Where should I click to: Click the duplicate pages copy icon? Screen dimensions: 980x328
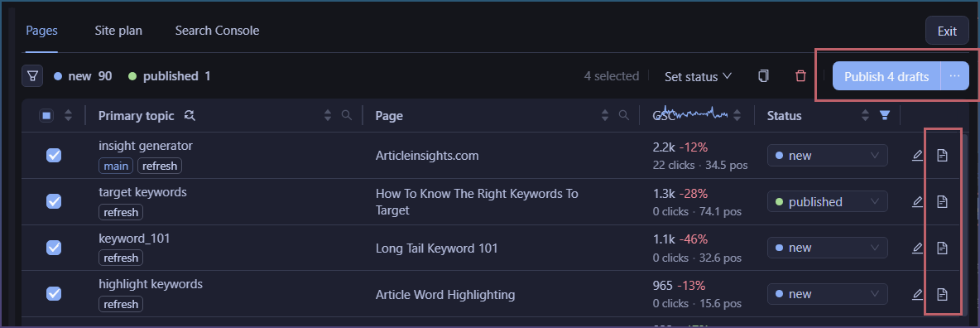763,76
